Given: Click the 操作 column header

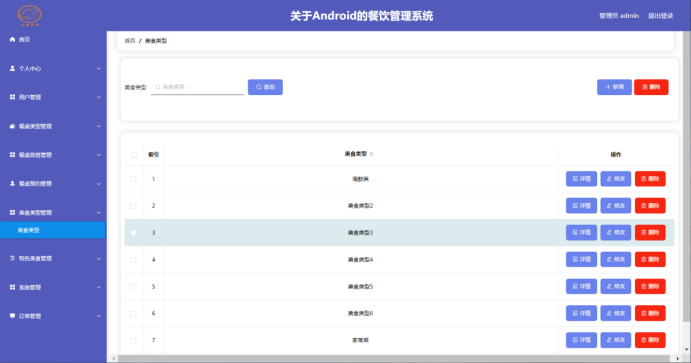Looking at the screenshot, I should pyautogui.click(x=616, y=155).
